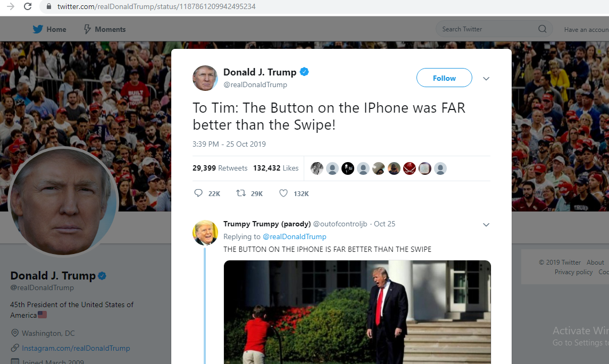The height and width of the screenshot is (364, 609).
Task: Click the Twitter bird Home icon
Action: (x=38, y=29)
